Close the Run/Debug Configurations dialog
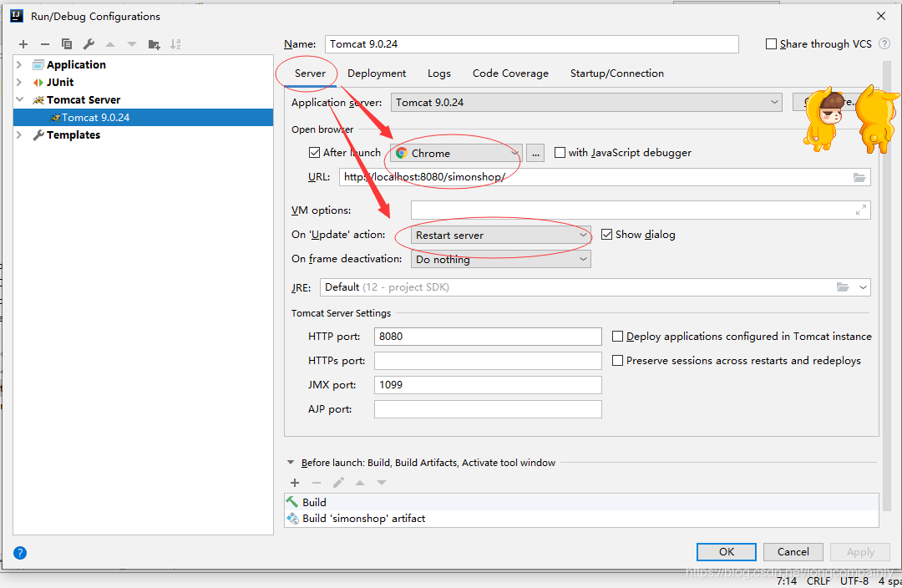The image size is (902, 588). coord(881,16)
